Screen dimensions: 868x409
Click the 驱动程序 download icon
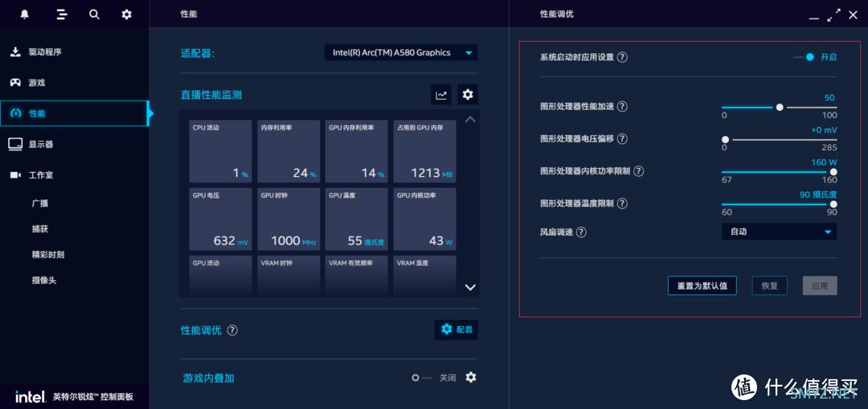[x=15, y=52]
